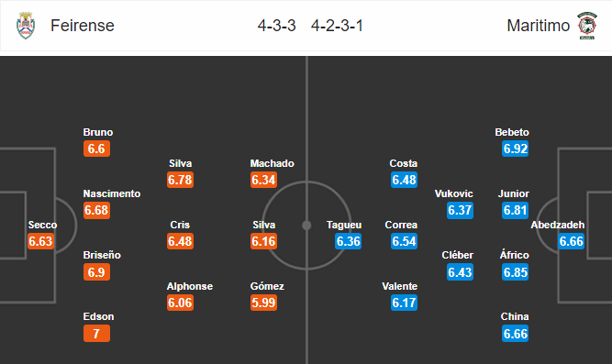Click China's 6.66 rating badge
The image size is (612, 364).
[x=516, y=334]
